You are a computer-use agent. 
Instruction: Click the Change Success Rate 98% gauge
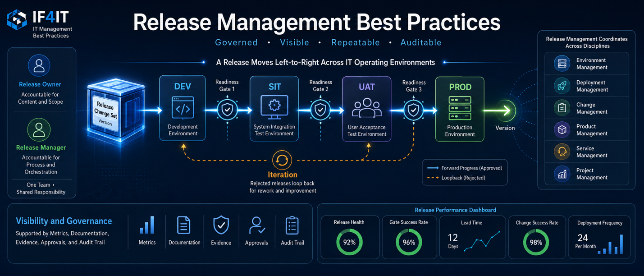[x=536, y=242]
